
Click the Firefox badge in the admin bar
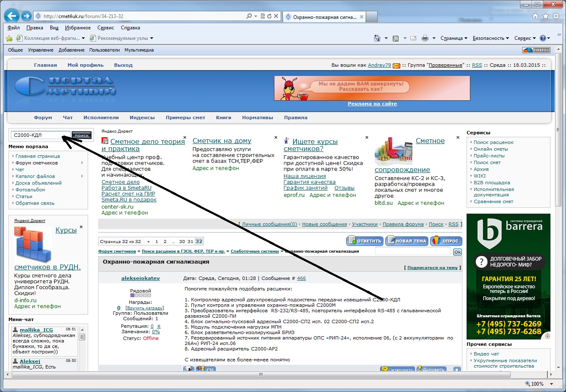click(536, 50)
